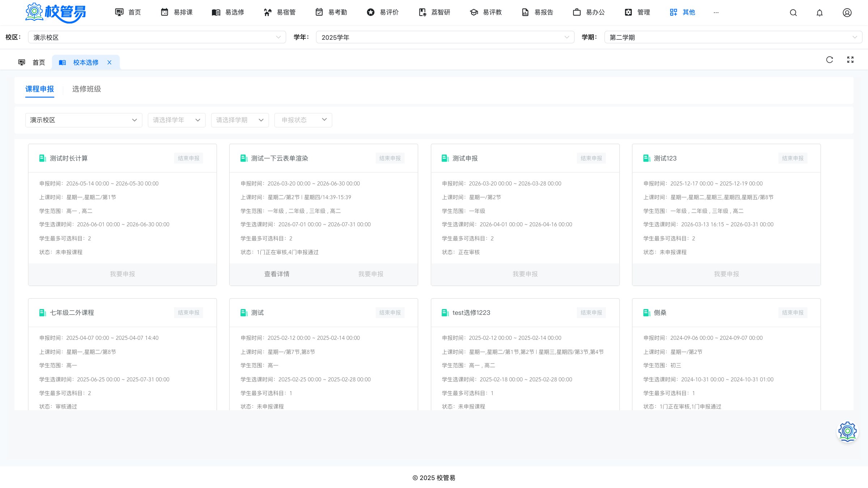
Task: Go to the 首页 page tab
Action: [32, 63]
